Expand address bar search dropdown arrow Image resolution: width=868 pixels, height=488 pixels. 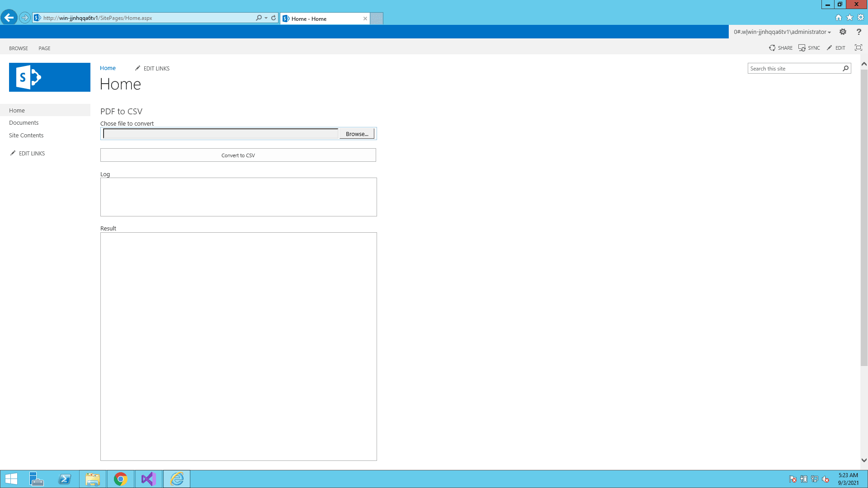tap(266, 18)
